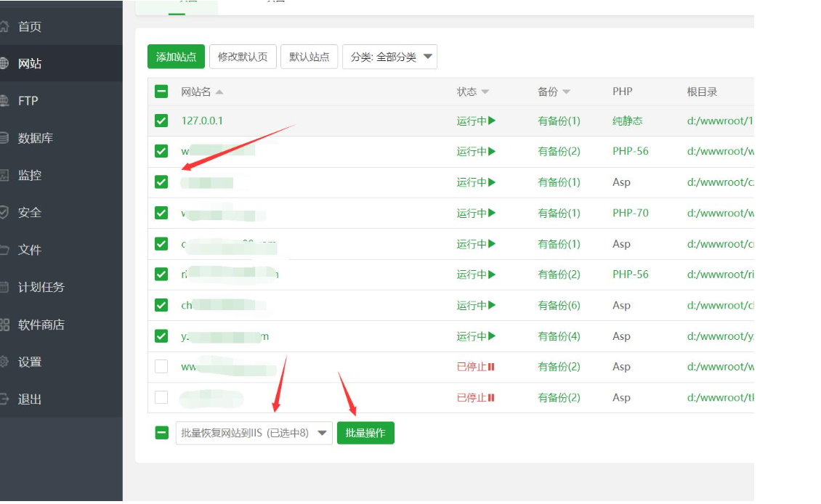Click the folder icon beside 文件
The width and height of the screenshot is (821, 504).
click(4, 250)
